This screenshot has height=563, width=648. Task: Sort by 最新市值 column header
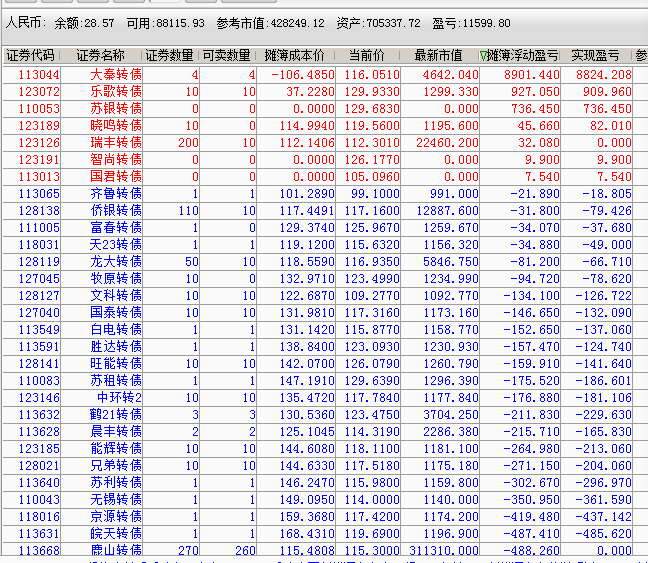pyautogui.click(x=438, y=55)
